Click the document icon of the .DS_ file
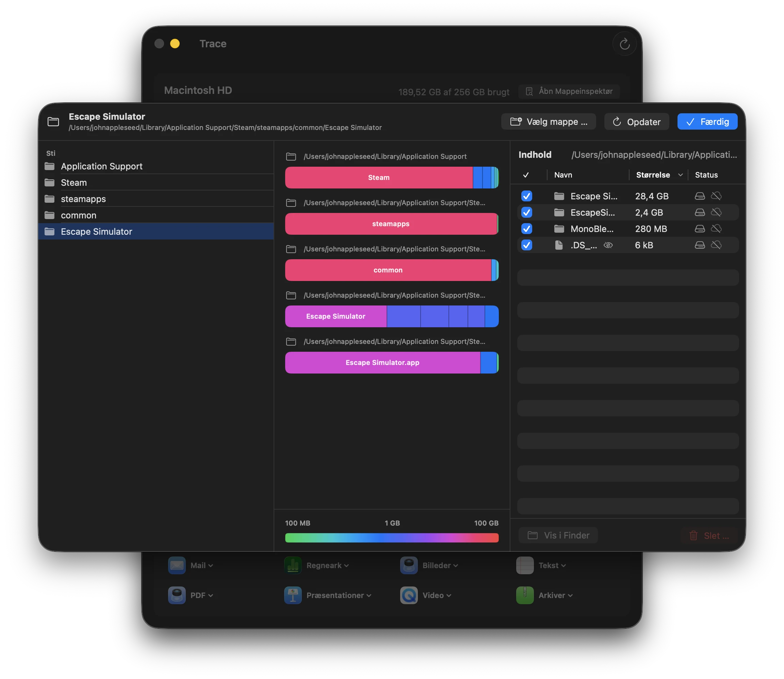 [x=559, y=245]
